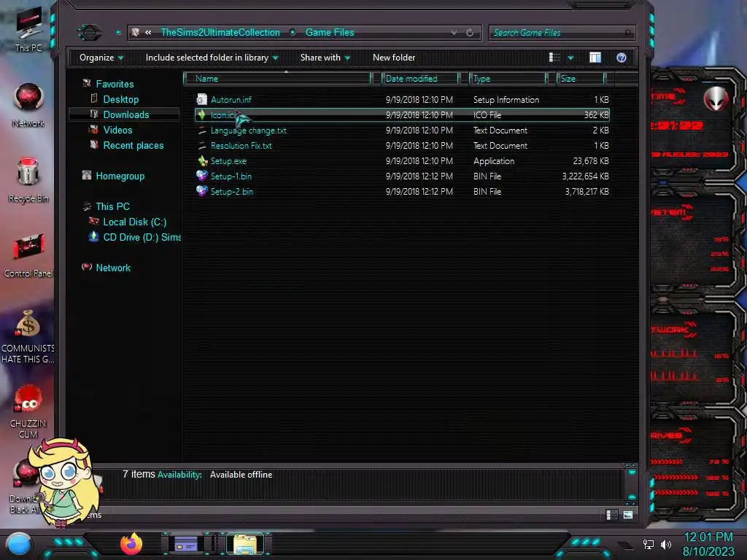The height and width of the screenshot is (560, 747).
Task: Open the Network desktop icon
Action: (28, 105)
